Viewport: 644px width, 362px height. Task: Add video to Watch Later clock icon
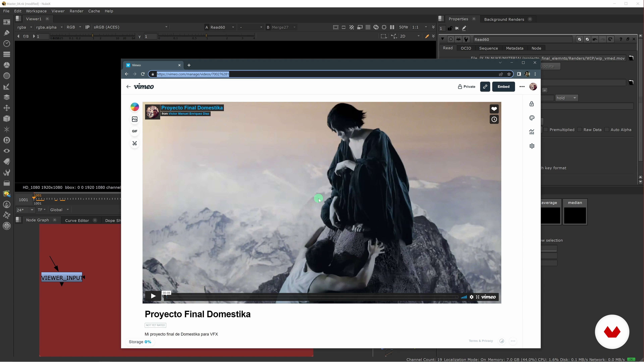tap(494, 119)
